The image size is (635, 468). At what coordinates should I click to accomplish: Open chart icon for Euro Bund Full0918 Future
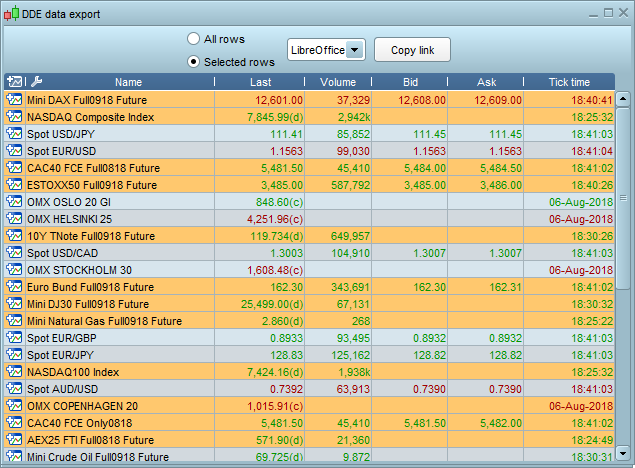click(14, 287)
